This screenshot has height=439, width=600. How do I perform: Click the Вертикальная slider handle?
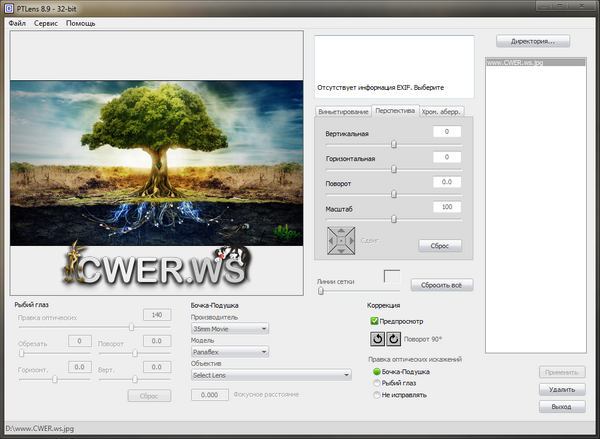pos(394,144)
